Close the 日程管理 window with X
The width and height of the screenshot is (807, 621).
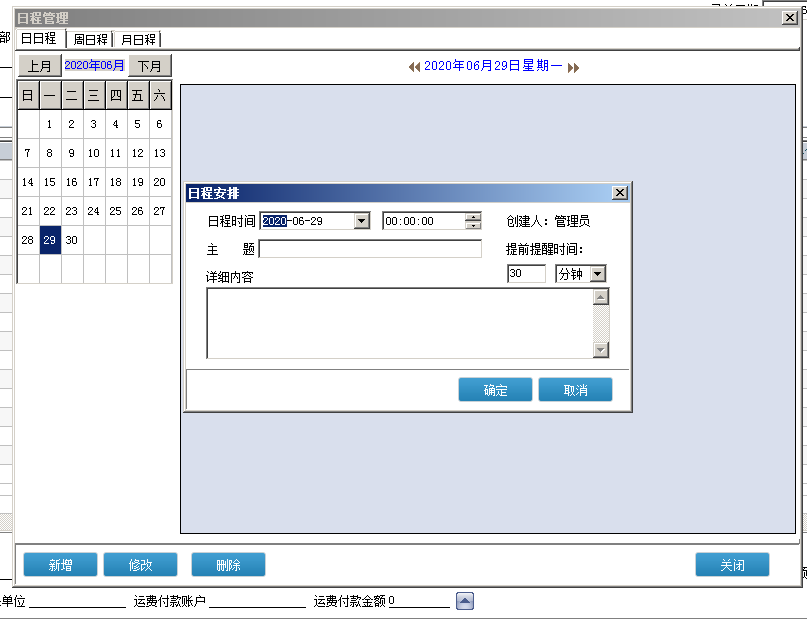point(790,17)
